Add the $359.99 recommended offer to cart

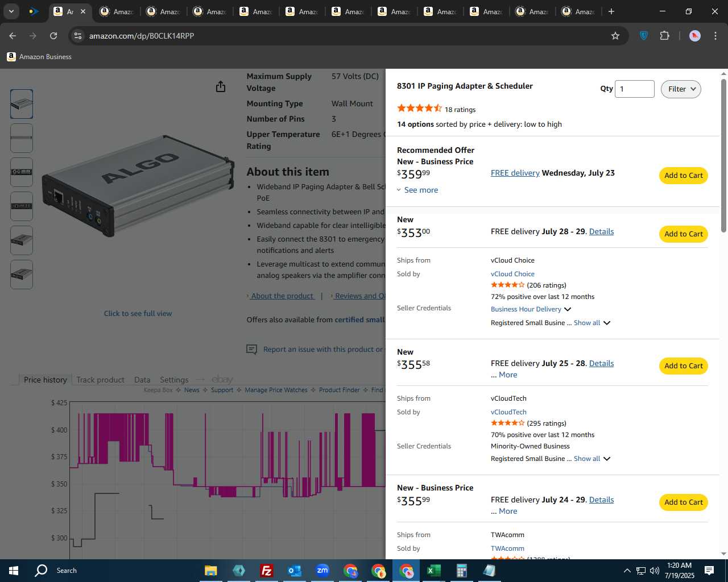pyautogui.click(x=684, y=176)
